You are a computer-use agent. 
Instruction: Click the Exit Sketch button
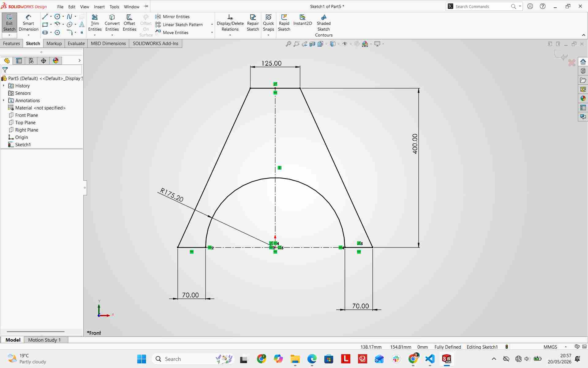(9, 23)
